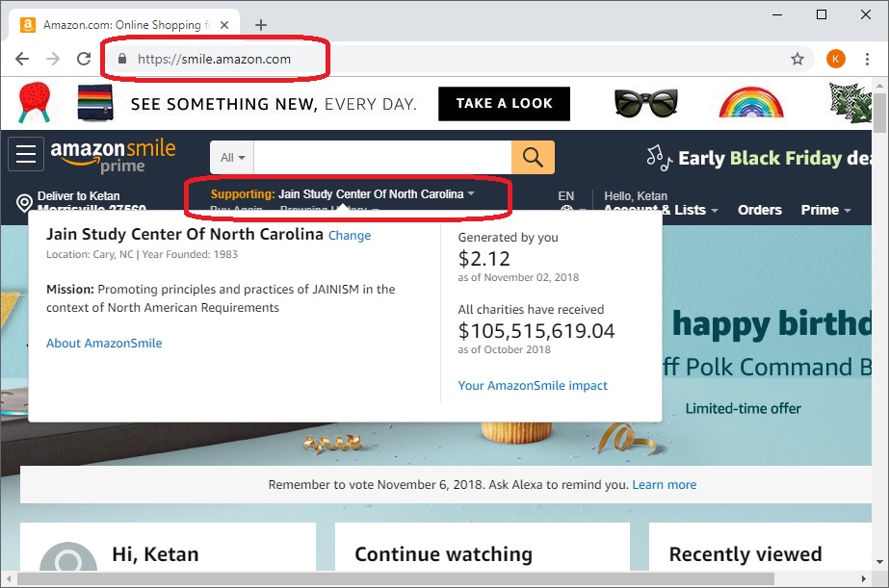Open Amazon hamburger menu

point(25,154)
